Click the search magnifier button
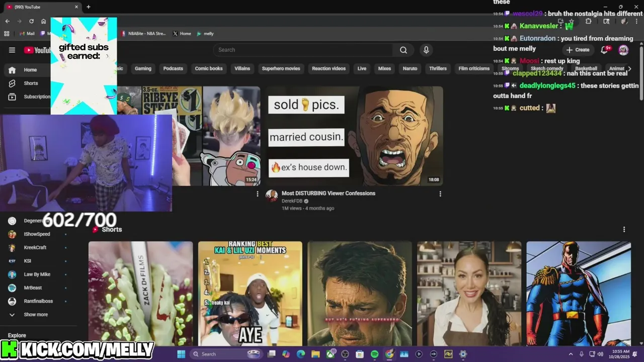Screen dimensions: 644x362 404,50
